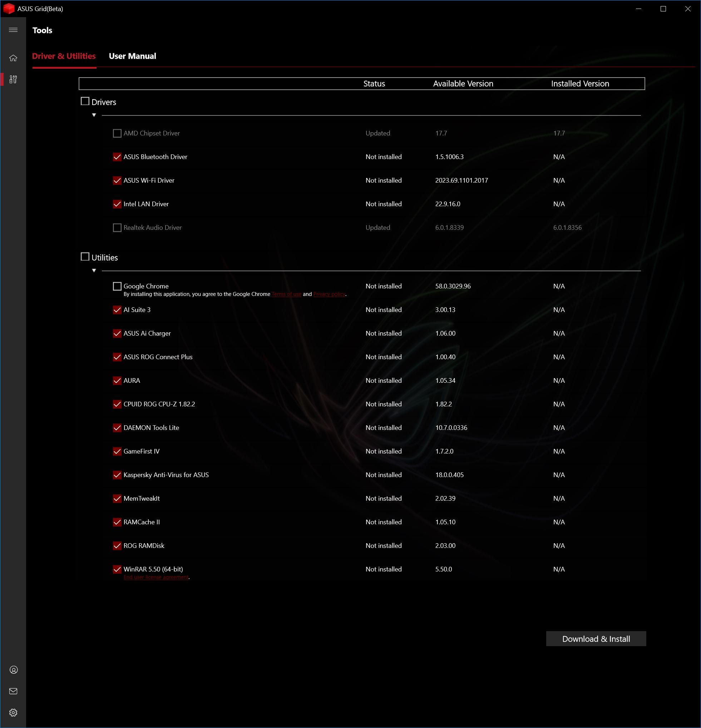Go to Home via sidebar icon
The height and width of the screenshot is (728, 701).
[13, 58]
